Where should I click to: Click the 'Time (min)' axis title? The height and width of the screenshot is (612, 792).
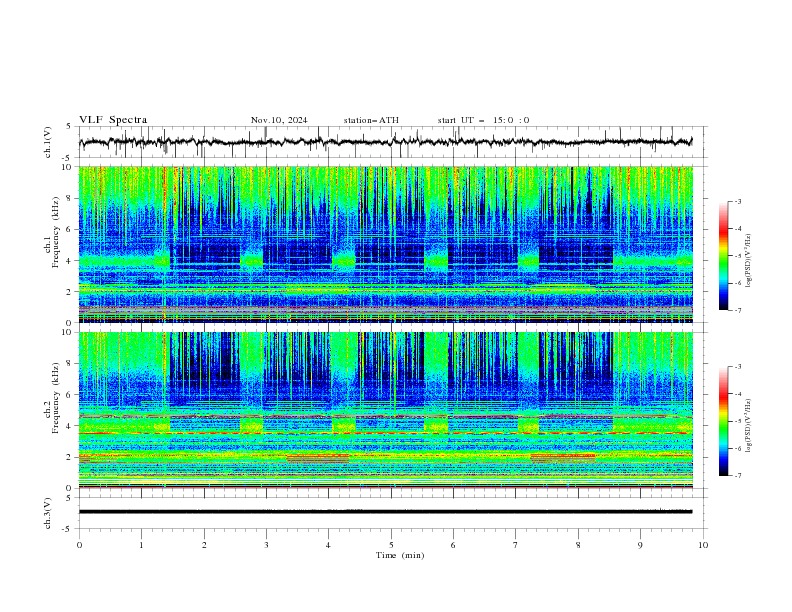(400, 555)
